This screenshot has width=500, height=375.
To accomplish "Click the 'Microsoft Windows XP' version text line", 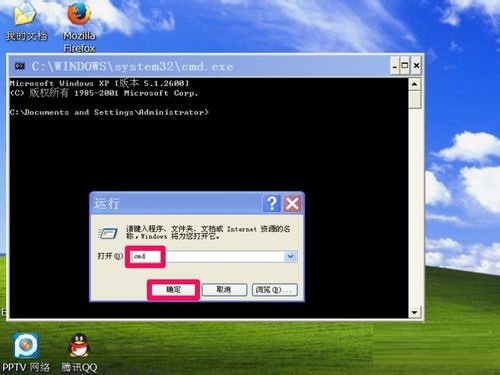I will point(99,83).
